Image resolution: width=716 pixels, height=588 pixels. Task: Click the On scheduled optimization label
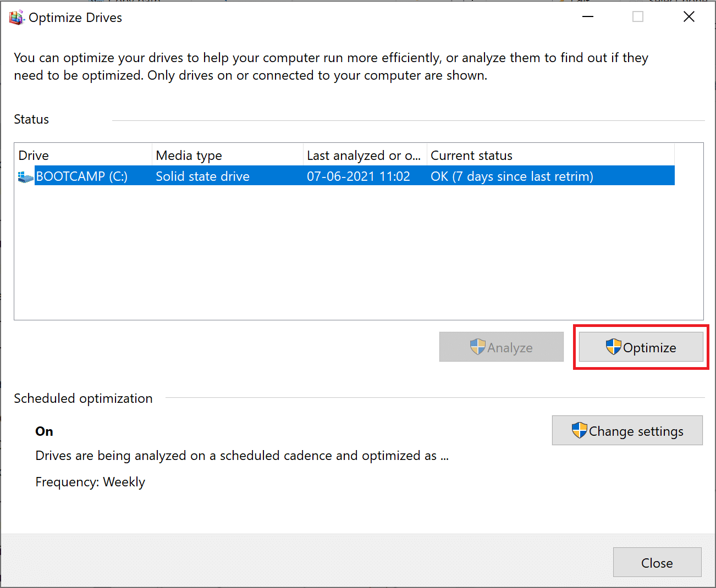[x=44, y=431]
